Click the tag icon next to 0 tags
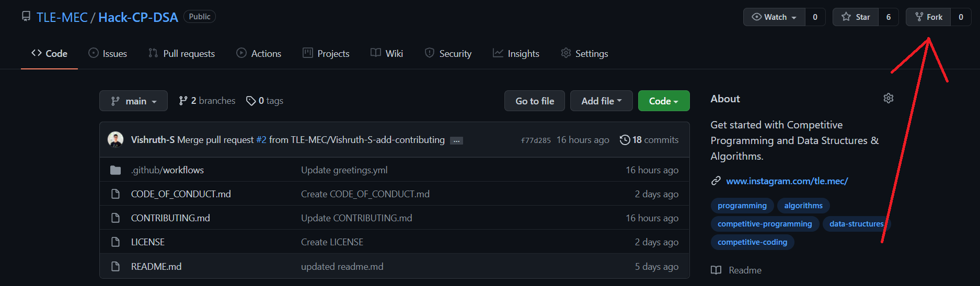This screenshot has width=980, height=286. tap(251, 101)
